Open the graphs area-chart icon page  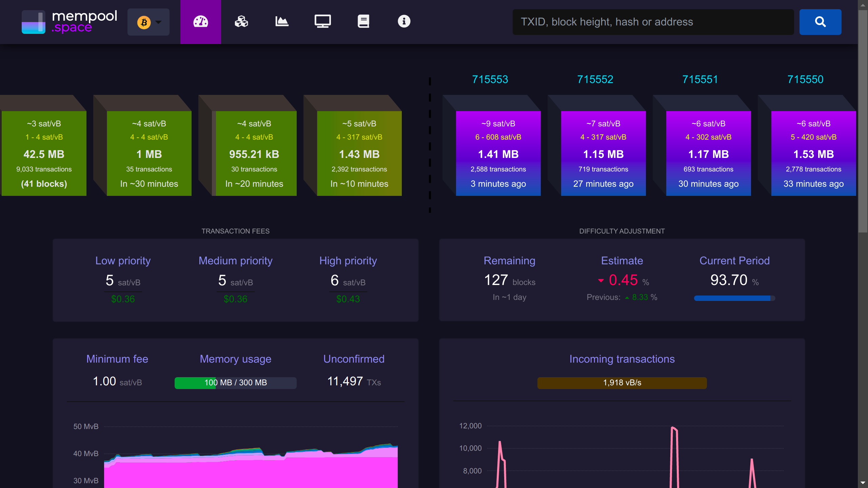[282, 22]
